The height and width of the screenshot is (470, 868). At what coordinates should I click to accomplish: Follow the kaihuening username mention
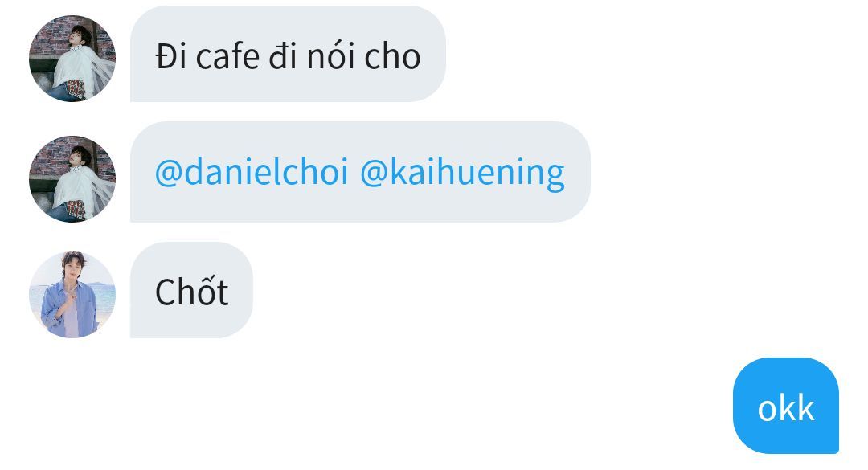point(462,172)
